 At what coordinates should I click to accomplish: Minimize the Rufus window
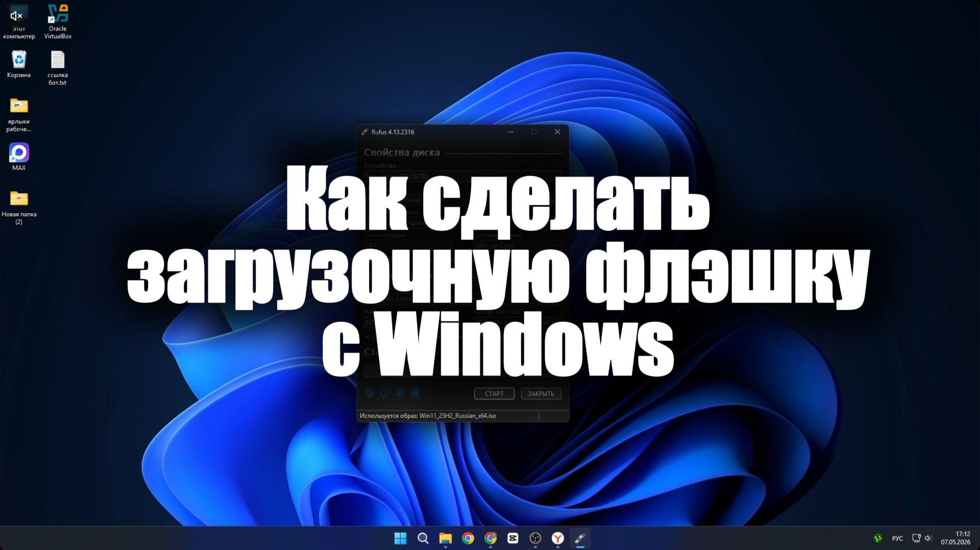coord(510,132)
